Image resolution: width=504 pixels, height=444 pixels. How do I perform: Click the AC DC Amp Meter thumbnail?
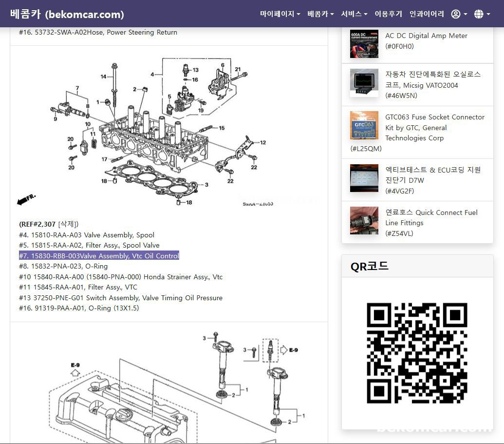(364, 44)
